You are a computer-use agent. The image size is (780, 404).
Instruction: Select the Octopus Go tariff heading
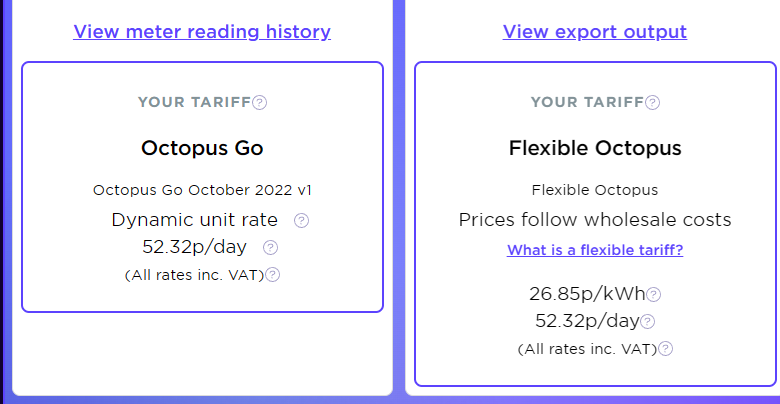pos(202,148)
